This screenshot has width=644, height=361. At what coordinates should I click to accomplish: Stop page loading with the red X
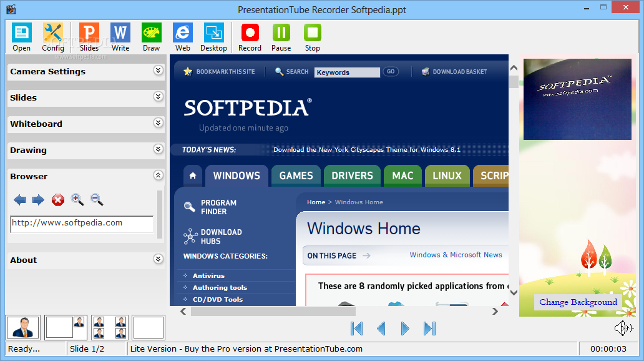pyautogui.click(x=58, y=200)
